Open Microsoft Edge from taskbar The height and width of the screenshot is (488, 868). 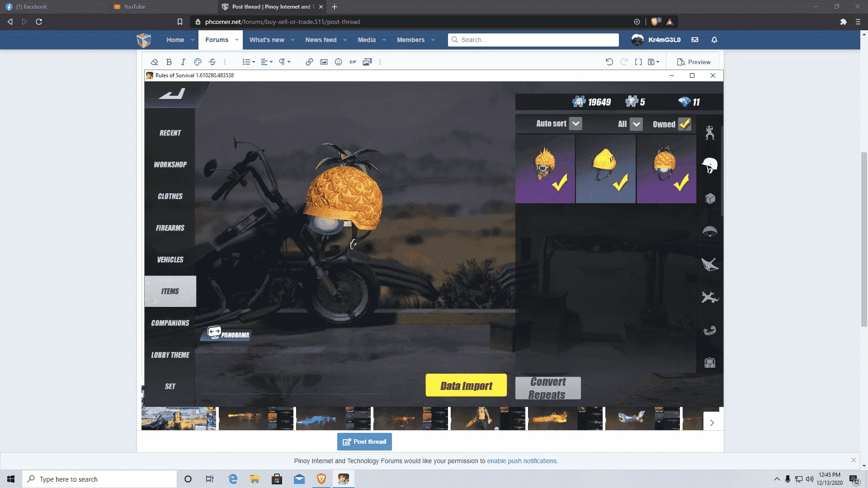pos(233,479)
